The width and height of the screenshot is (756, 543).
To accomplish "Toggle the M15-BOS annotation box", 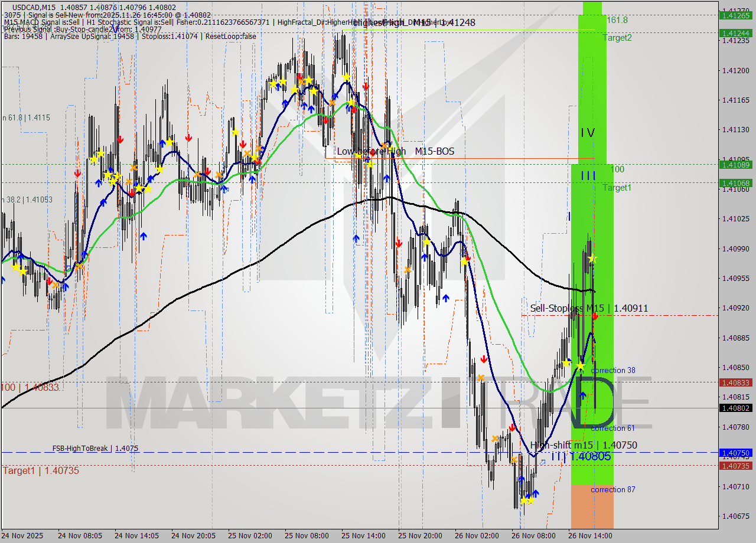I will pos(436,151).
